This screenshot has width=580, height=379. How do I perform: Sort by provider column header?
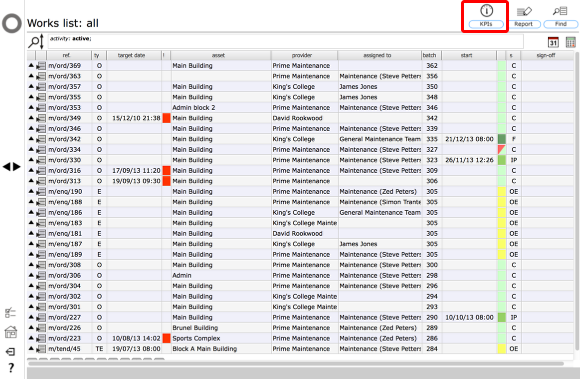coord(304,55)
